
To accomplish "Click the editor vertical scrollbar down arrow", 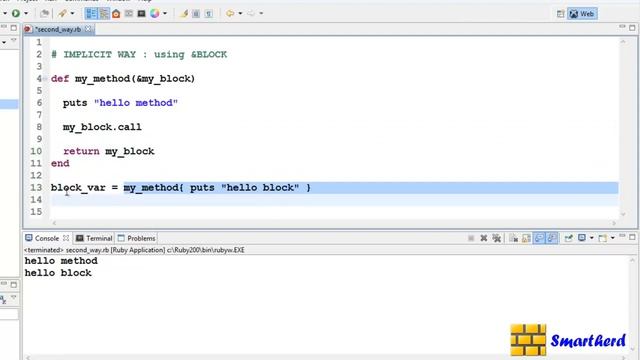I will pos(623,214).
